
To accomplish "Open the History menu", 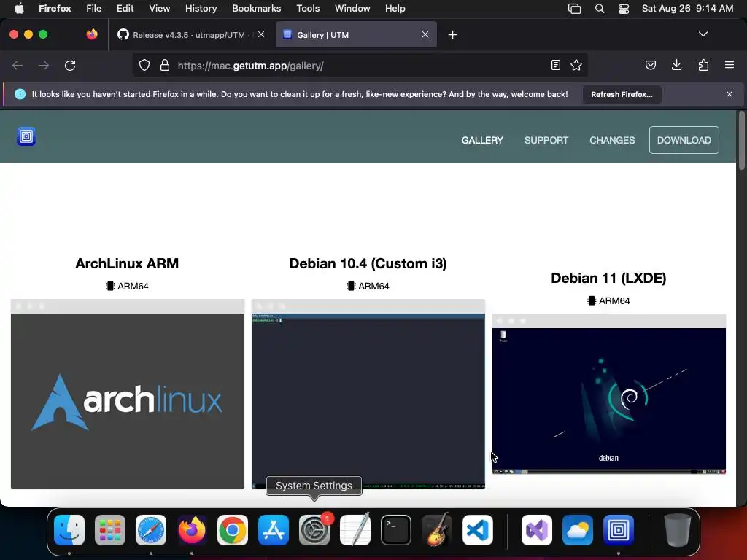I will [201, 8].
